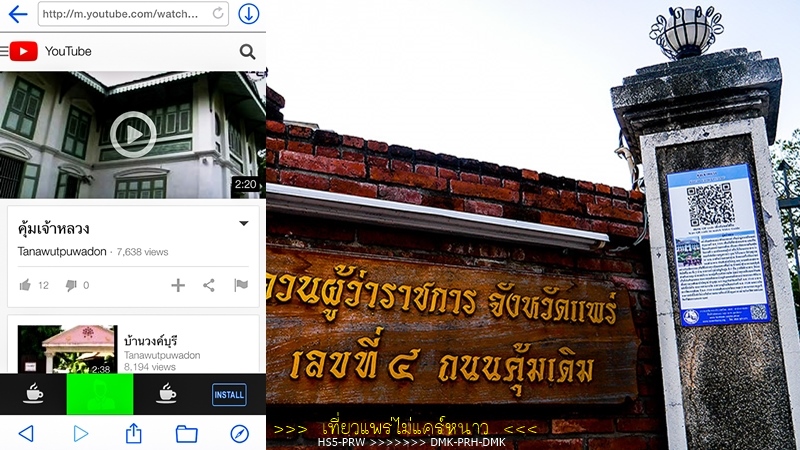Click the URL address field
Screen dimensions: 800x450
(x=133, y=14)
